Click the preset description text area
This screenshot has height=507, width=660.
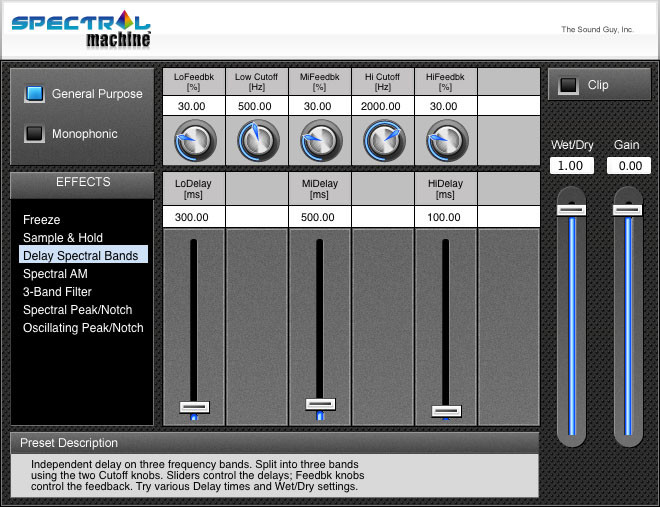coord(274,475)
